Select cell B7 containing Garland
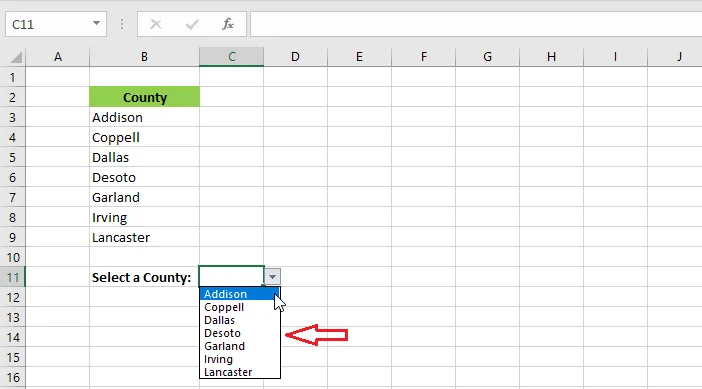 144,197
